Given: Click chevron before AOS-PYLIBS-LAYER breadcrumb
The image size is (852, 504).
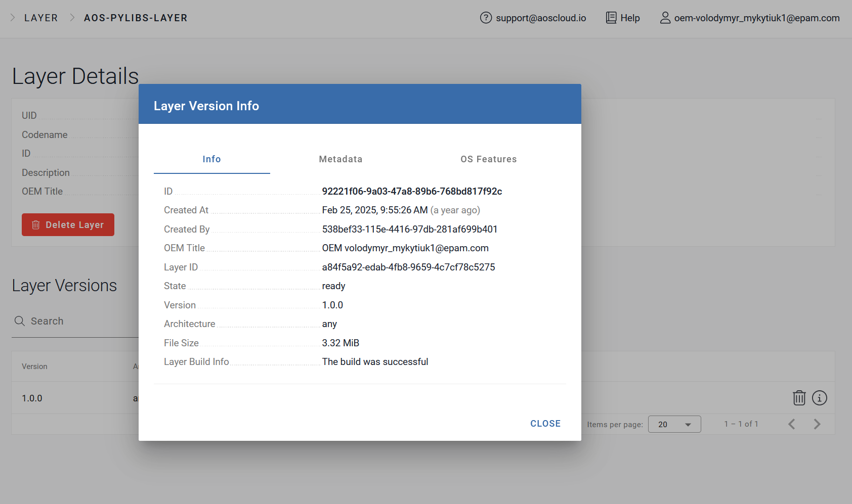Looking at the screenshot, I should tap(72, 18).
